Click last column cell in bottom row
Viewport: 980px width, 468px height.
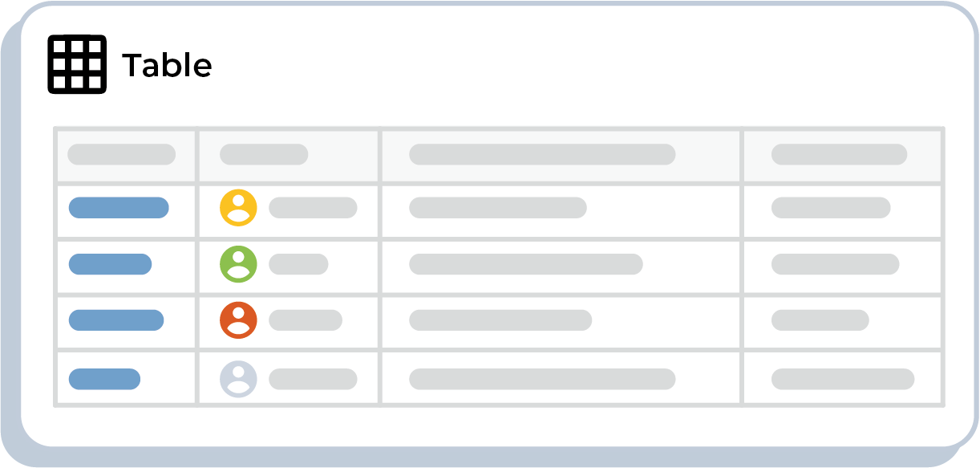pyautogui.click(x=843, y=379)
